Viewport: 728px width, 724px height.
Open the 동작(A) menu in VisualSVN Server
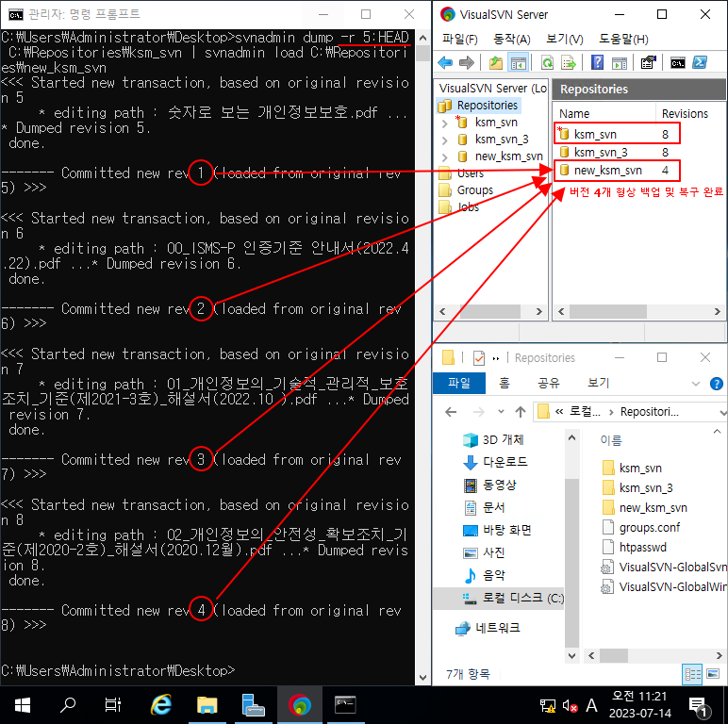[x=512, y=39]
